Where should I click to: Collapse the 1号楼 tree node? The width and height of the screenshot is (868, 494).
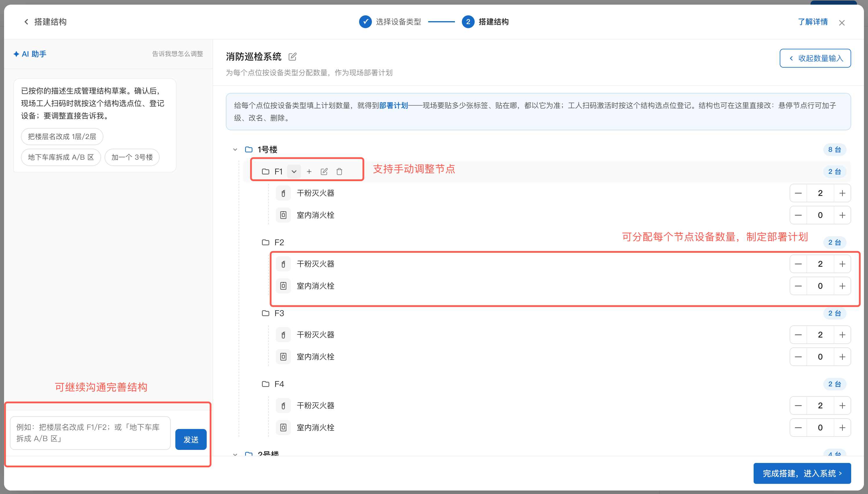[235, 150]
